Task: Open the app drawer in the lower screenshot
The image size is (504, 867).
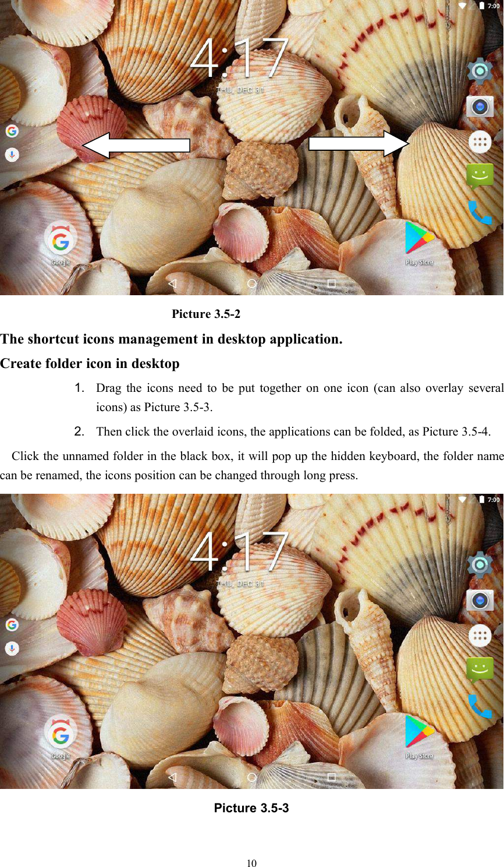Action: 480,635
